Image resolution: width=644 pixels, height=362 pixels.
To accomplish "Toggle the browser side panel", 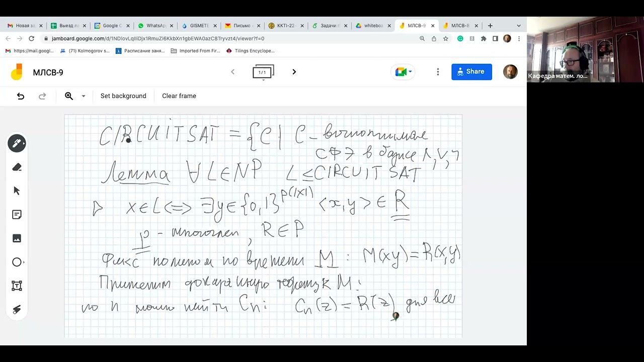I will click(495, 38).
